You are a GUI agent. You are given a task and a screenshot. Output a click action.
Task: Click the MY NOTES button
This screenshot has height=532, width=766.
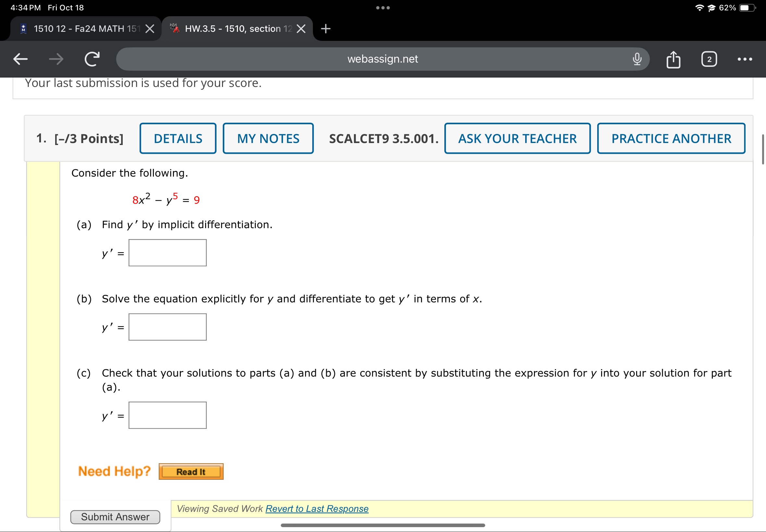(x=268, y=138)
